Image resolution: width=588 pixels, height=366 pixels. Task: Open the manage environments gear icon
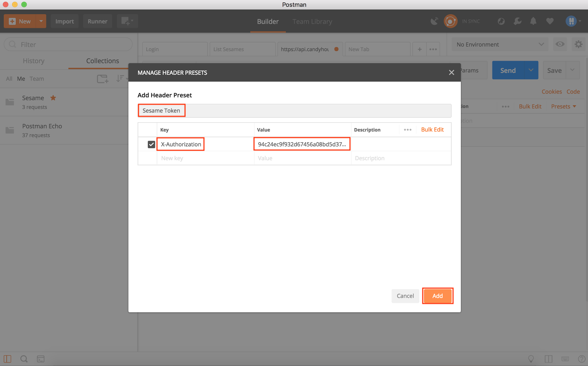click(578, 44)
